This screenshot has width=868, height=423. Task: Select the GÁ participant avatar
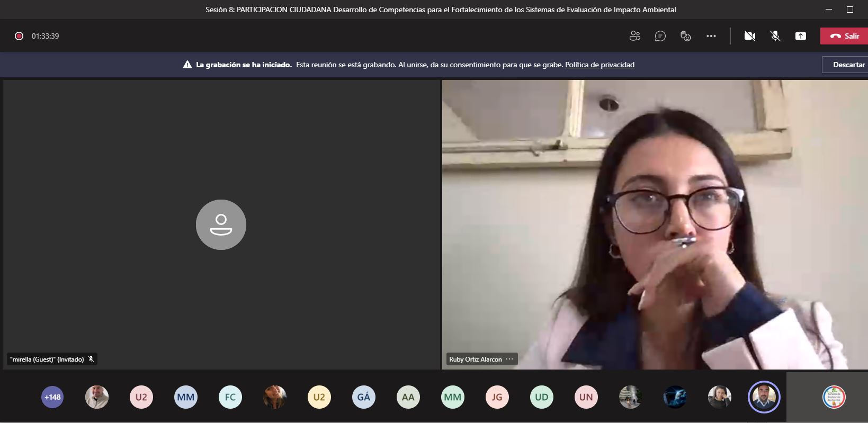[x=363, y=397]
